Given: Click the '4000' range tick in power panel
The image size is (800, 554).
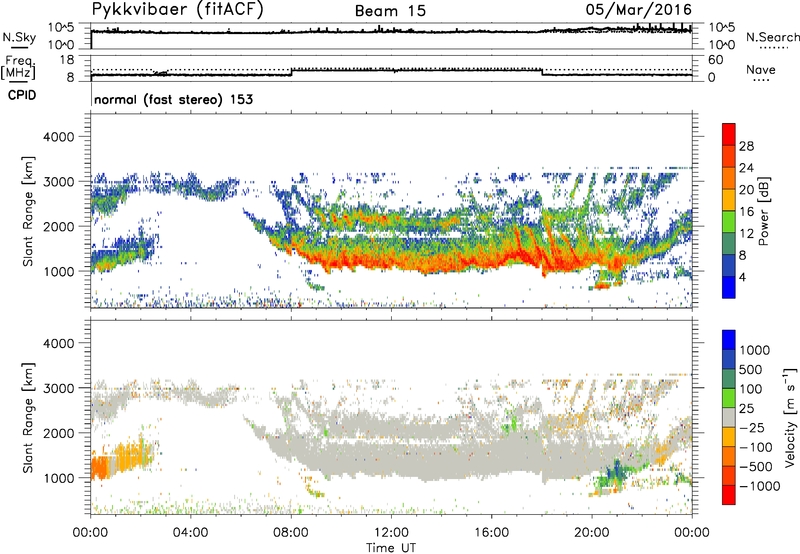Looking at the screenshot, I should pyautogui.click(x=59, y=137).
